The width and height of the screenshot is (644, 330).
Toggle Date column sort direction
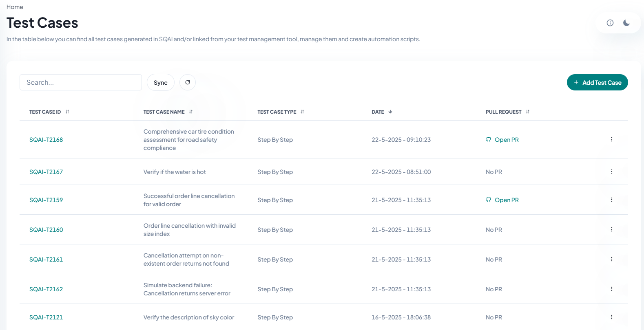[x=390, y=112]
